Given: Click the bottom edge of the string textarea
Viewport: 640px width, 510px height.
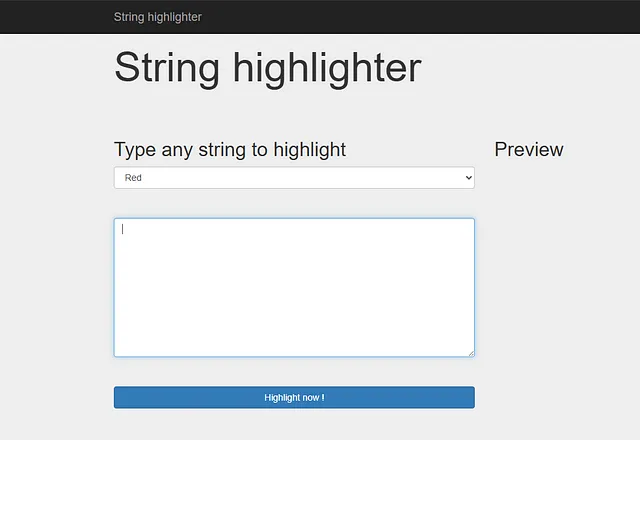Looking at the screenshot, I should tap(294, 357).
